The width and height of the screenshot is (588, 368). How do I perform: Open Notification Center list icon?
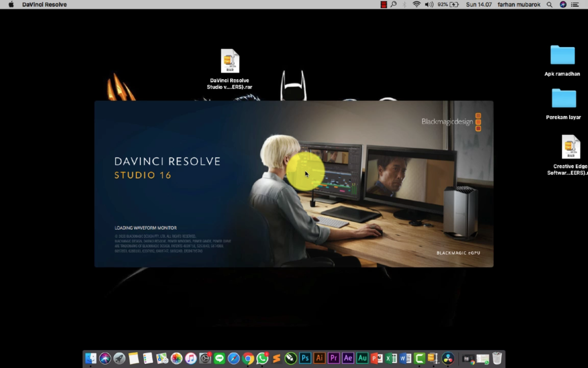tap(575, 4)
